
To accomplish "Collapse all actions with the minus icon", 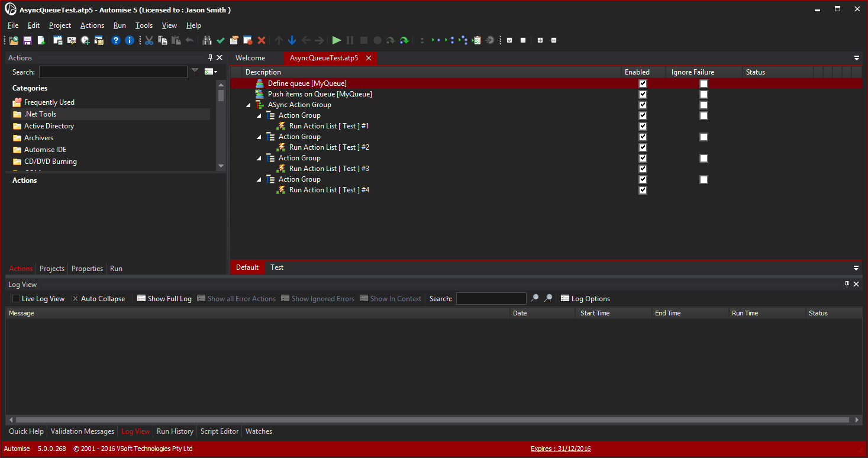I will click(x=554, y=40).
